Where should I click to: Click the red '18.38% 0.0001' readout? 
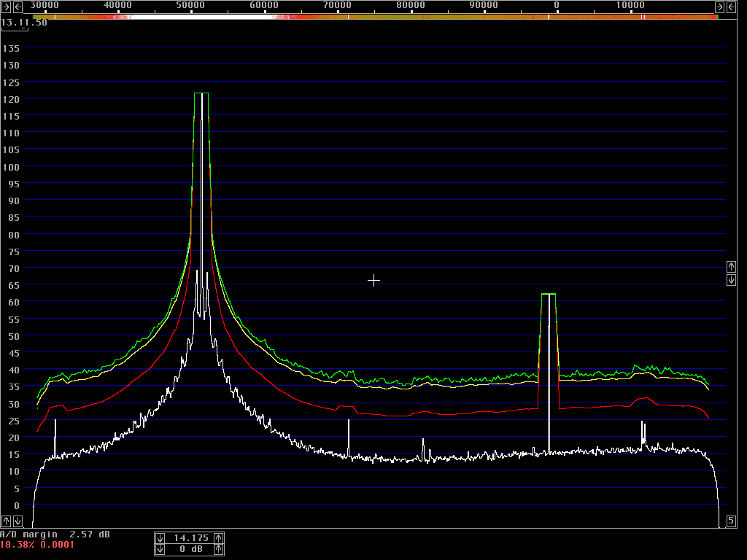coord(37,545)
